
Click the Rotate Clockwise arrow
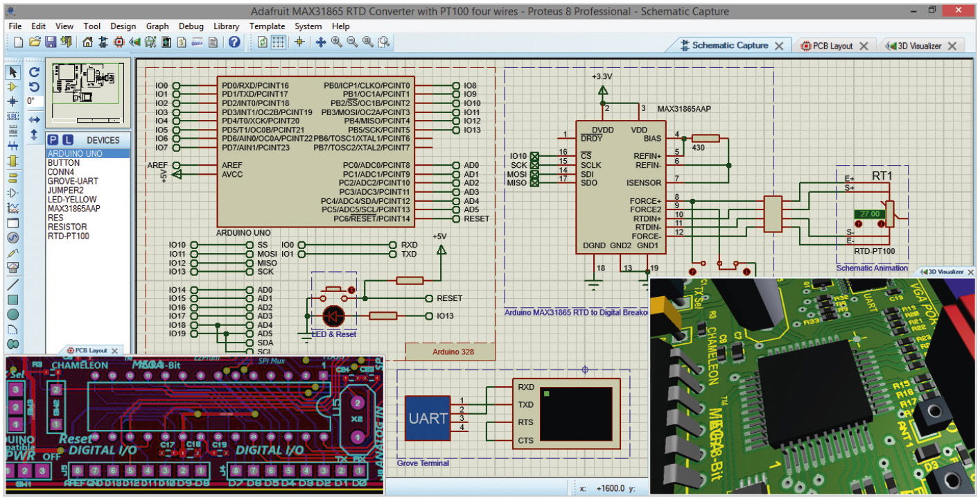coord(34,71)
